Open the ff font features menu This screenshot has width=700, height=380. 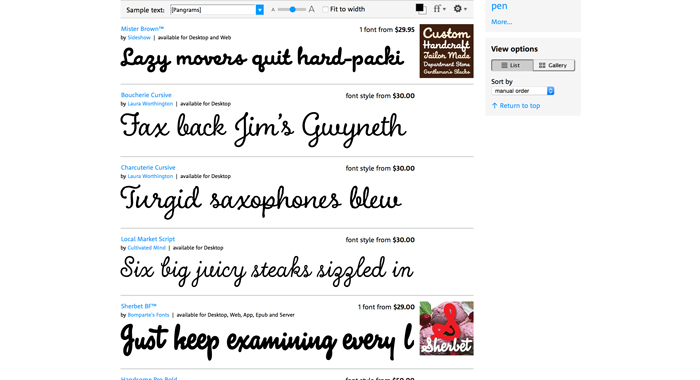click(440, 9)
